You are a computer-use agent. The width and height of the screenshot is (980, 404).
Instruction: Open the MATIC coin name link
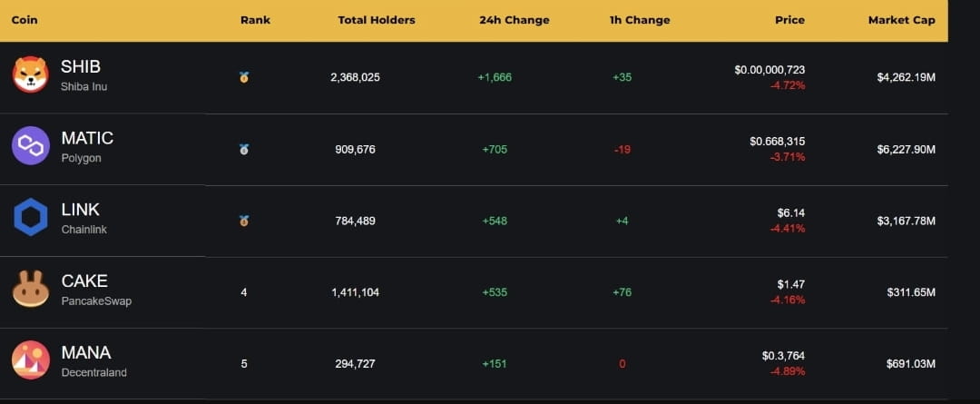pyautogui.click(x=87, y=138)
